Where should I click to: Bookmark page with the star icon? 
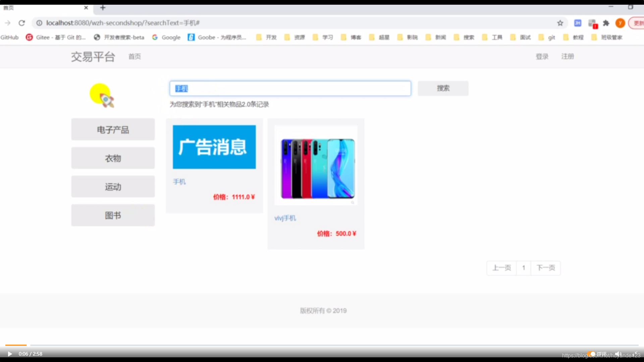(x=560, y=23)
